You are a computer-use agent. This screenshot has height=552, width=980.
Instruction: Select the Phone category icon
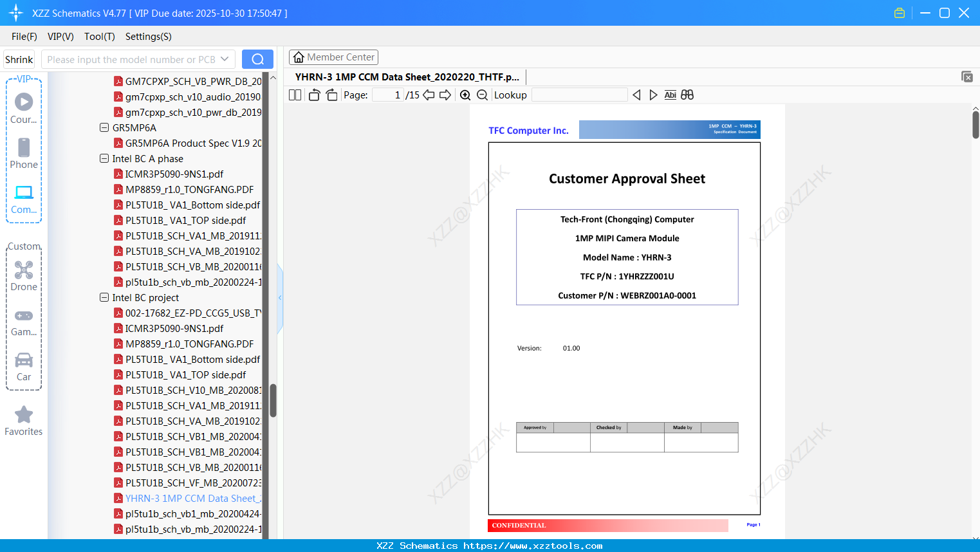(x=24, y=154)
